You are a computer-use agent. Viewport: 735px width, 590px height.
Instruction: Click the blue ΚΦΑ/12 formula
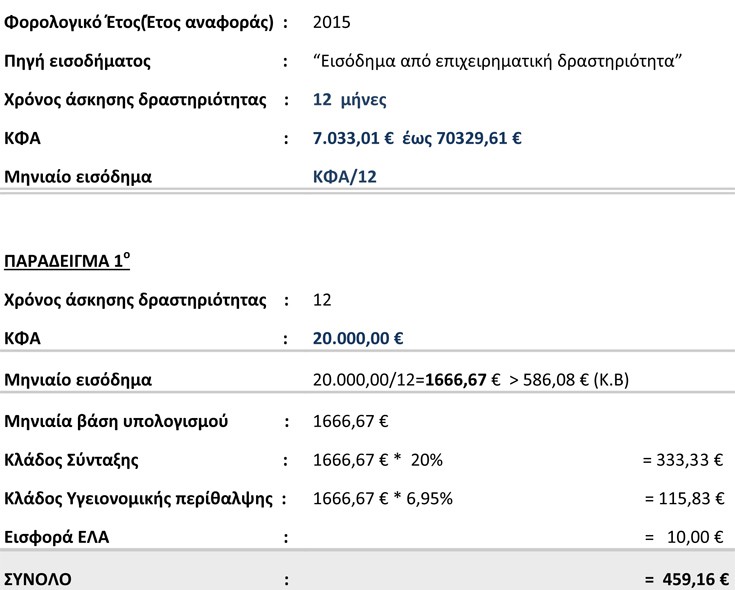pos(345,177)
